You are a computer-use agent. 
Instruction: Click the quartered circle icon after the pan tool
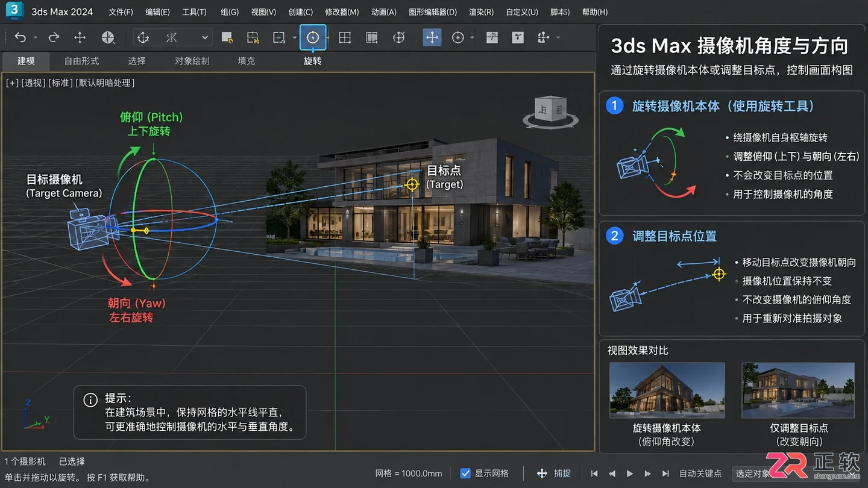(108, 37)
